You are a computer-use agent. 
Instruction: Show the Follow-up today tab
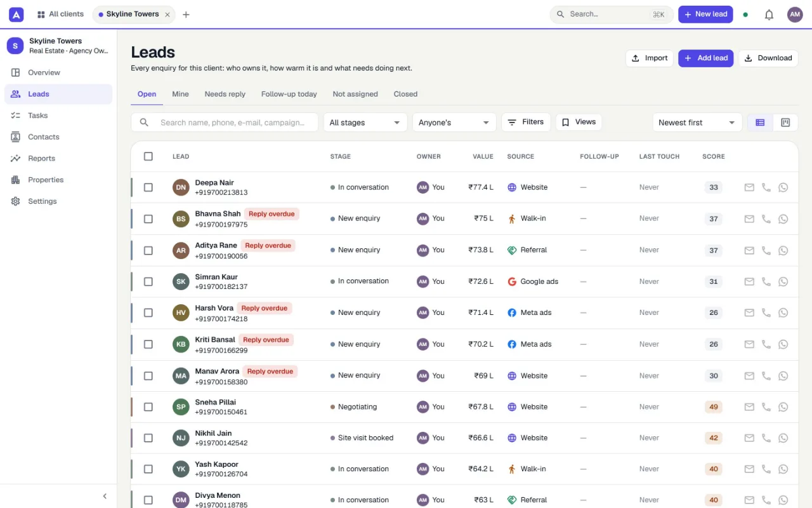click(289, 94)
